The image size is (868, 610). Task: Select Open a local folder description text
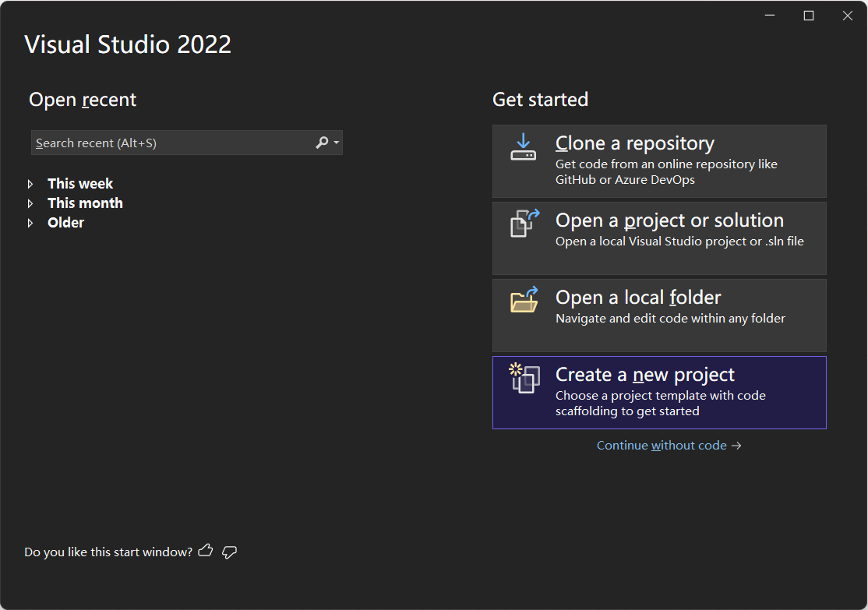pyautogui.click(x=670, y=319)
